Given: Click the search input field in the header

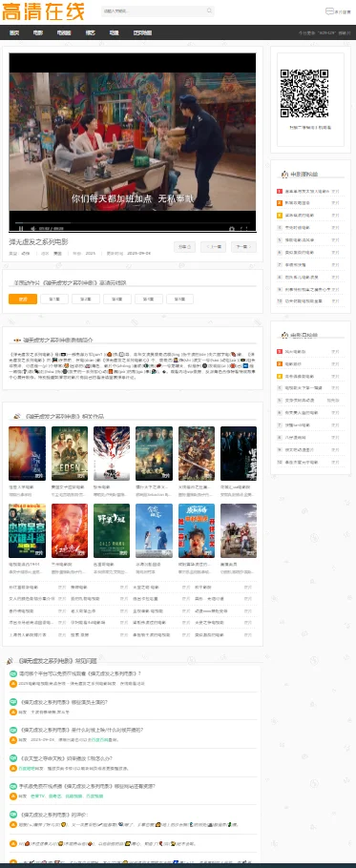Looking at the screenshot, I should (154, 10).
